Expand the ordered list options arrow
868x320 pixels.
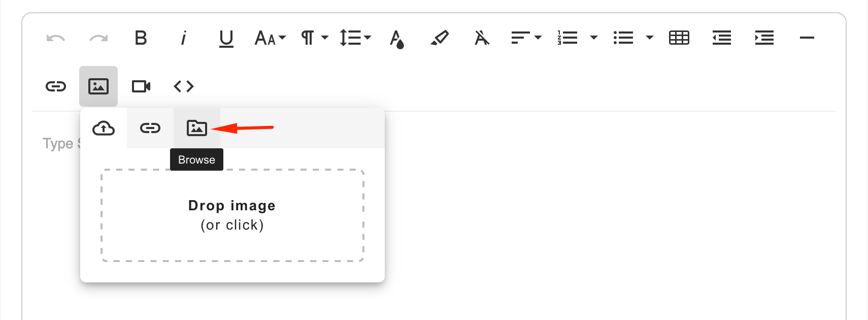[x=594, y=38]
